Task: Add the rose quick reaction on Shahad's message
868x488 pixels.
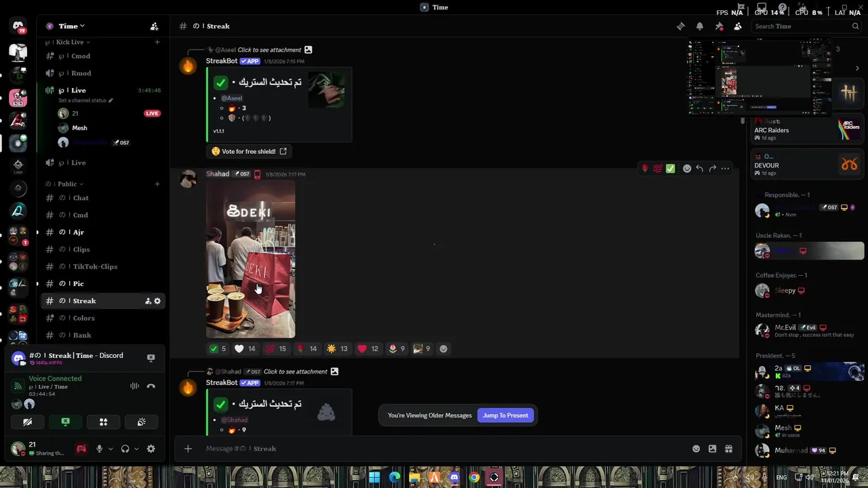Action: [644, 169]
